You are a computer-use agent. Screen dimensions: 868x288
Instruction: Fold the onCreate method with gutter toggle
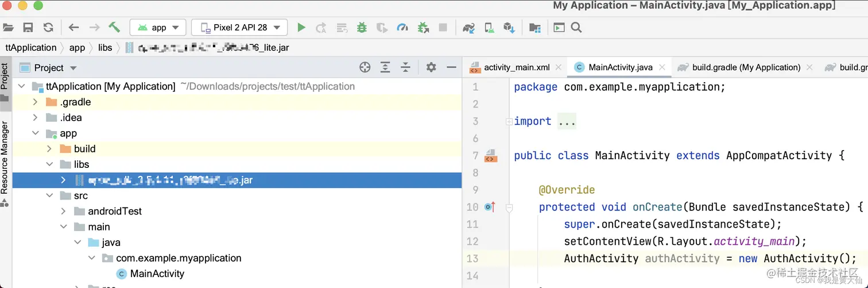[x=509, y=209]
